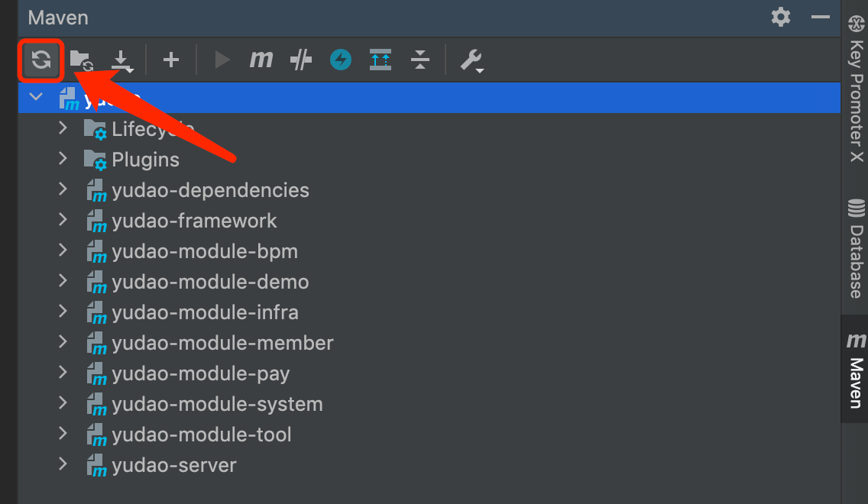Select the yudao-framework module
Viewport: 868px width, 504px height.
point(194,221)
